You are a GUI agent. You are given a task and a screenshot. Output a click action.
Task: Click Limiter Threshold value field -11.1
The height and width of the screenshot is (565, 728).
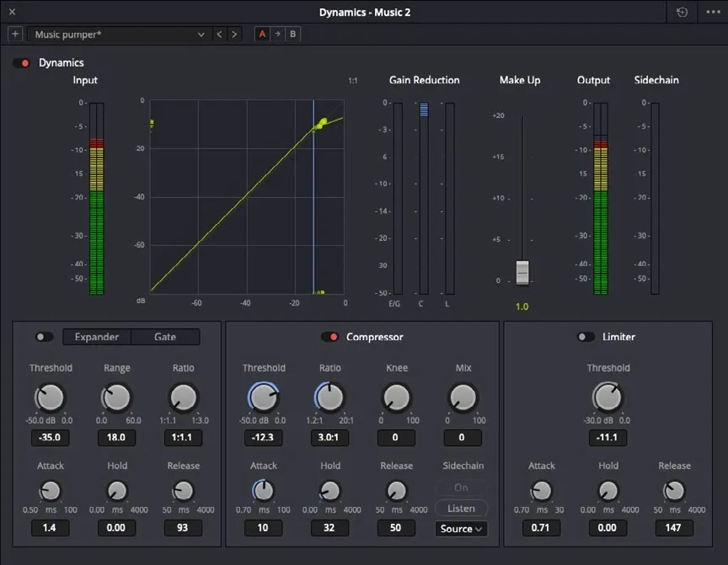[x=608, y=438]
